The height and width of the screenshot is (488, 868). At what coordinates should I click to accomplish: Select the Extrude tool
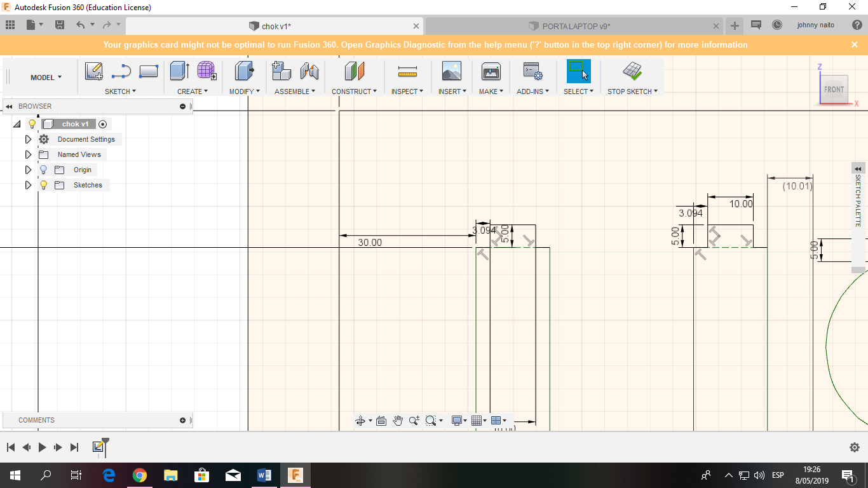180,71
